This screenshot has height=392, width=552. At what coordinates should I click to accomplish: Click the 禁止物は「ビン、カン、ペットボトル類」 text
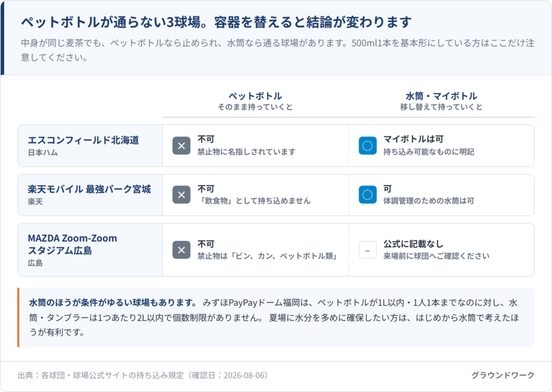click(x=267, y=256)
